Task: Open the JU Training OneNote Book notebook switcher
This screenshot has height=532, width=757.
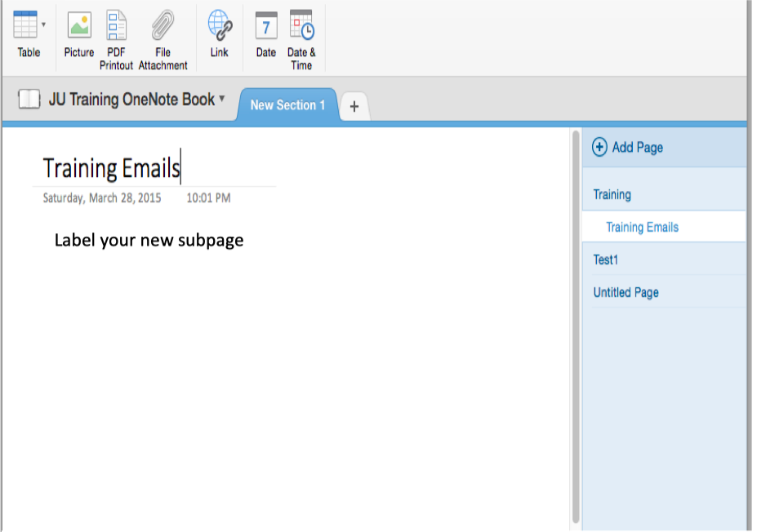Action: [135, 99]
